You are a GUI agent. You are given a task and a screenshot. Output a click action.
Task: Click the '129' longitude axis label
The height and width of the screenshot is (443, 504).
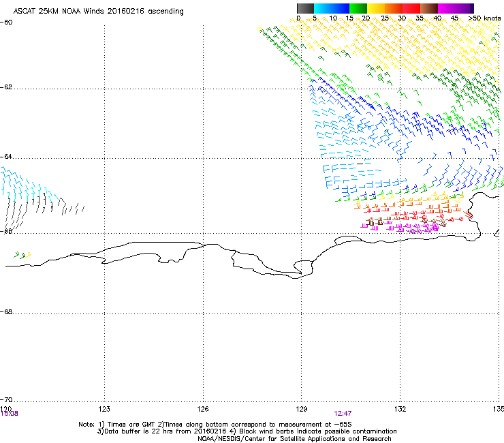(x=302, y=409)
